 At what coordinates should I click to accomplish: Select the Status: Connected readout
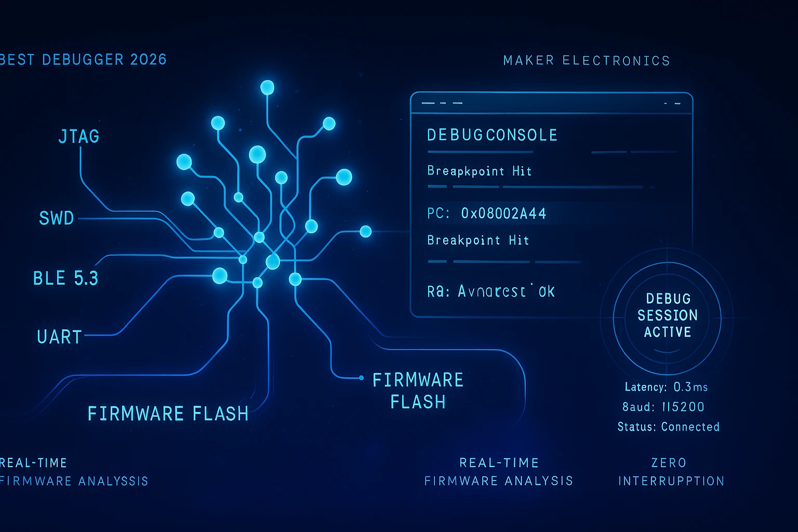(669, 427)
